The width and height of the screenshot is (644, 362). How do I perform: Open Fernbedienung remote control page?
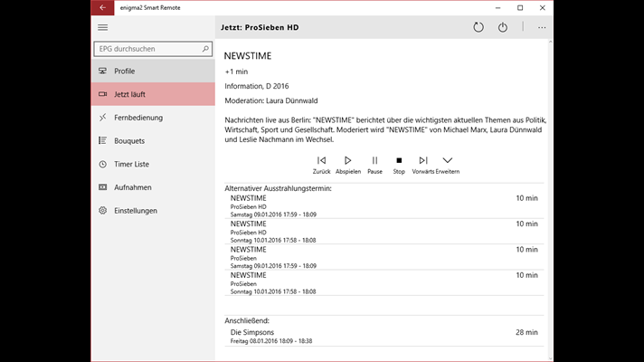click(153, 118)
